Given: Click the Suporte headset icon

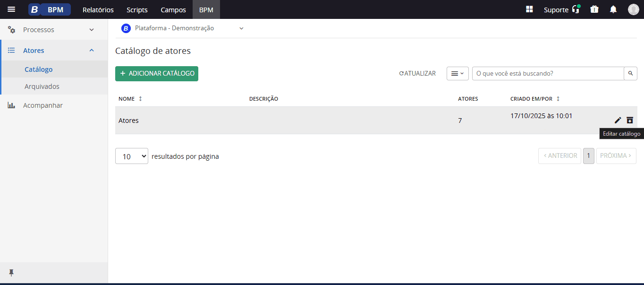Looking at the screenshot, I should [576, 9].
